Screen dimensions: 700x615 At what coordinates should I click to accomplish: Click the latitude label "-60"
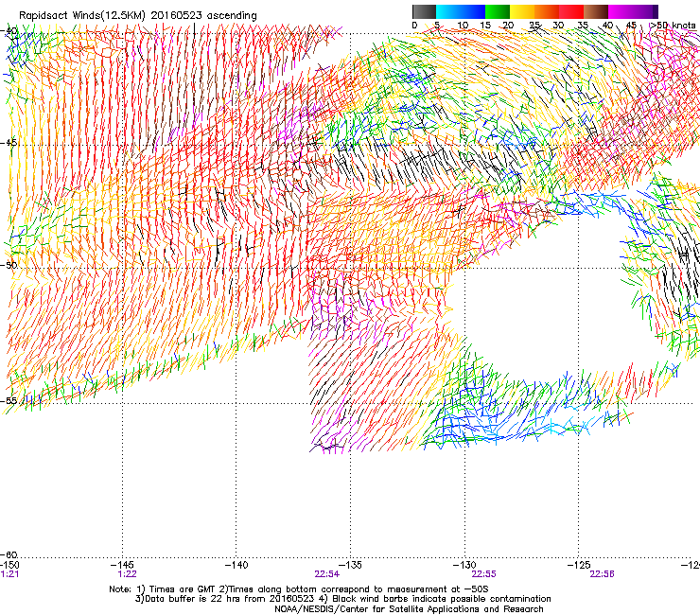pyautogui.click(x=9, y=554)
